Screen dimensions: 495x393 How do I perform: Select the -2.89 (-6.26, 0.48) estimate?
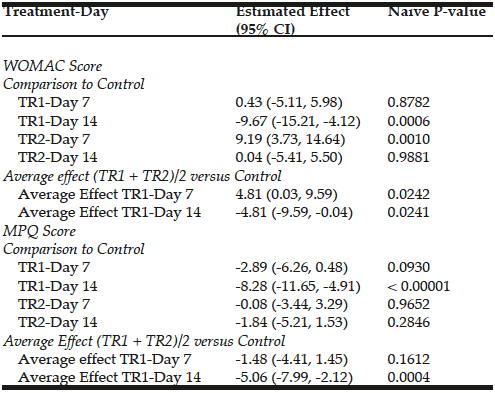point(291,268)
